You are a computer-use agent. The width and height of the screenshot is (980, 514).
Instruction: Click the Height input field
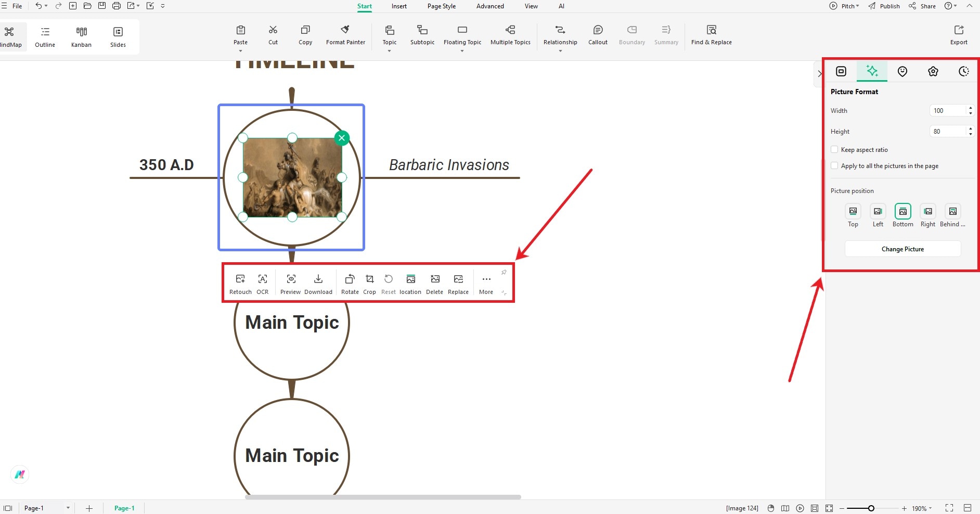tap(948, 132)
